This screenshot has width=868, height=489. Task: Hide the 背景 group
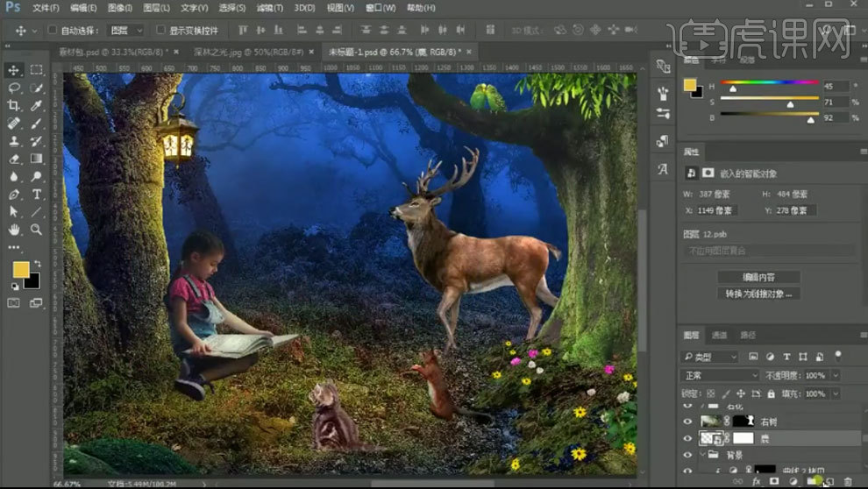click(688, 455)
